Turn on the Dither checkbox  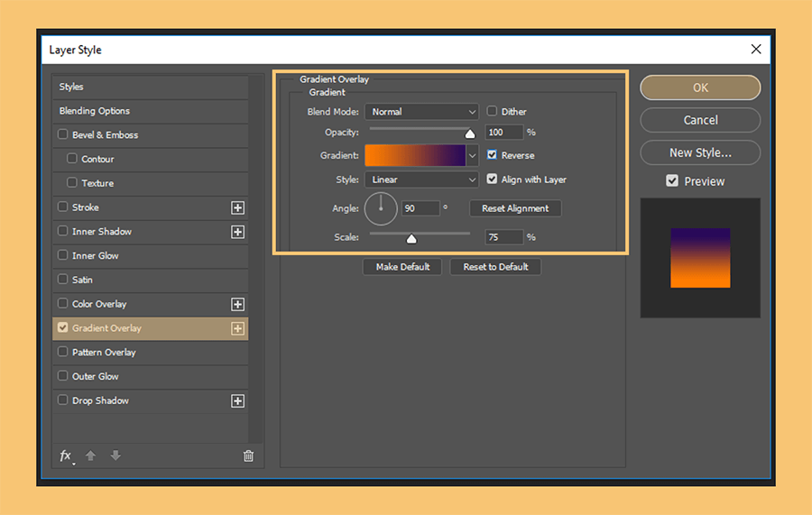click(x=492, y=111)
